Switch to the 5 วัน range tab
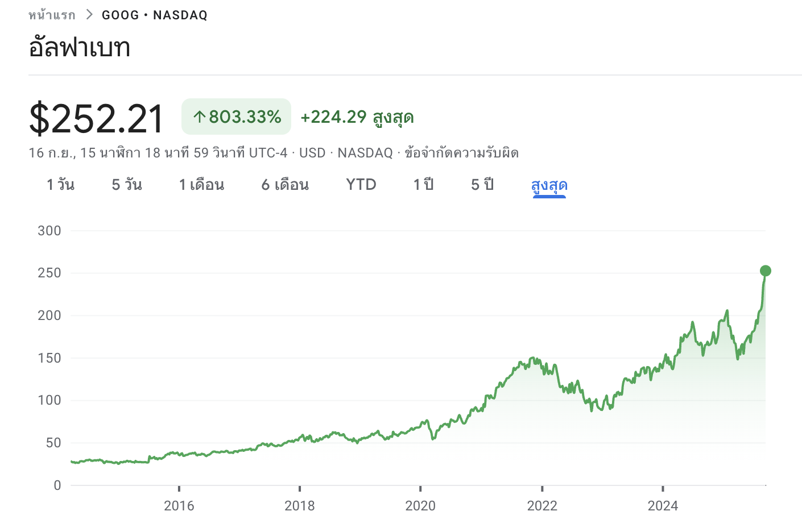Viewport: 802px width, 532px height. coord(127,185)
